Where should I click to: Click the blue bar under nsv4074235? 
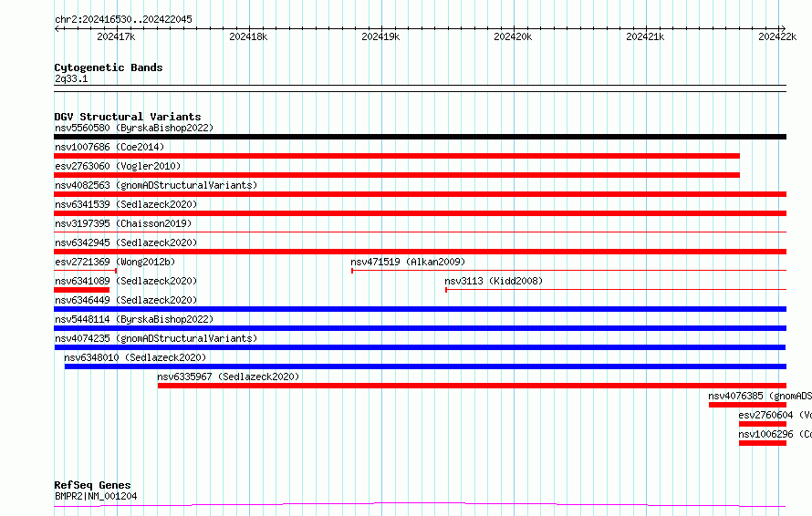[420, 347]
